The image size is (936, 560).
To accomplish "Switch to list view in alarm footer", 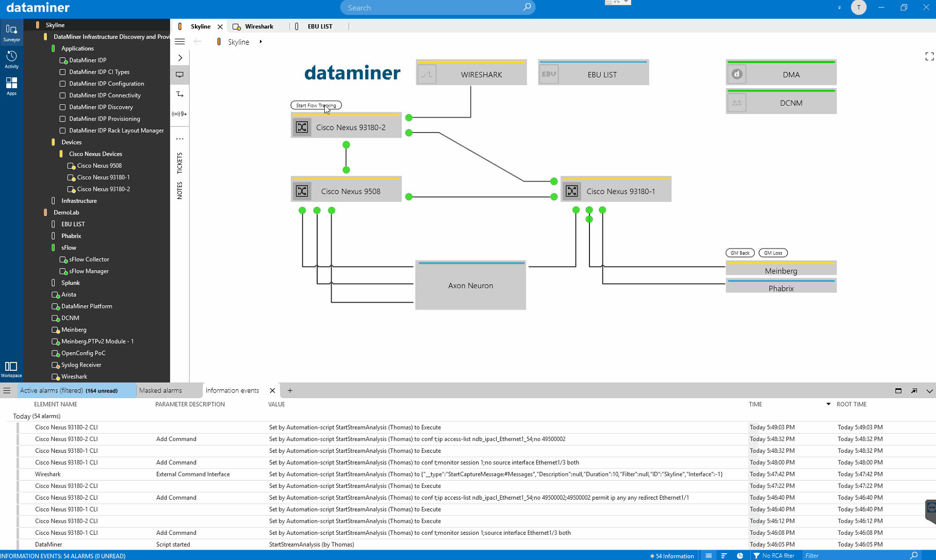I will point(709,555).
